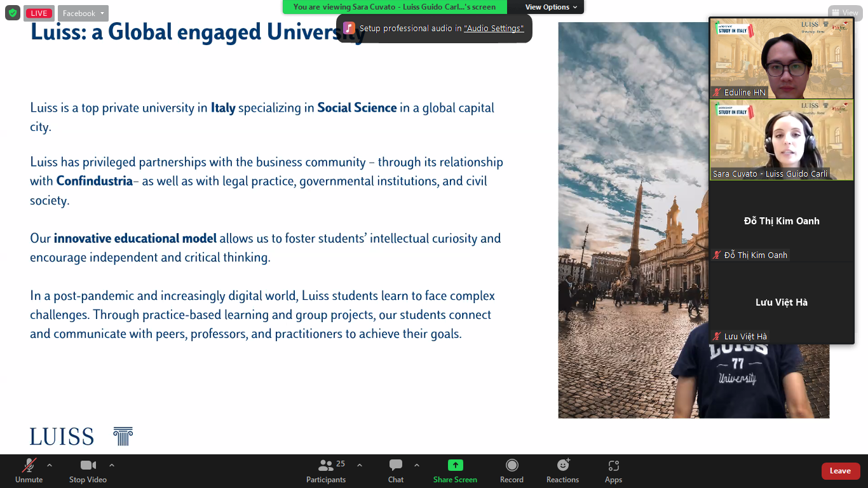Screen dimensions: 868x488
Task: Select Eduline HN's video thumbnail
Action: 781,58
